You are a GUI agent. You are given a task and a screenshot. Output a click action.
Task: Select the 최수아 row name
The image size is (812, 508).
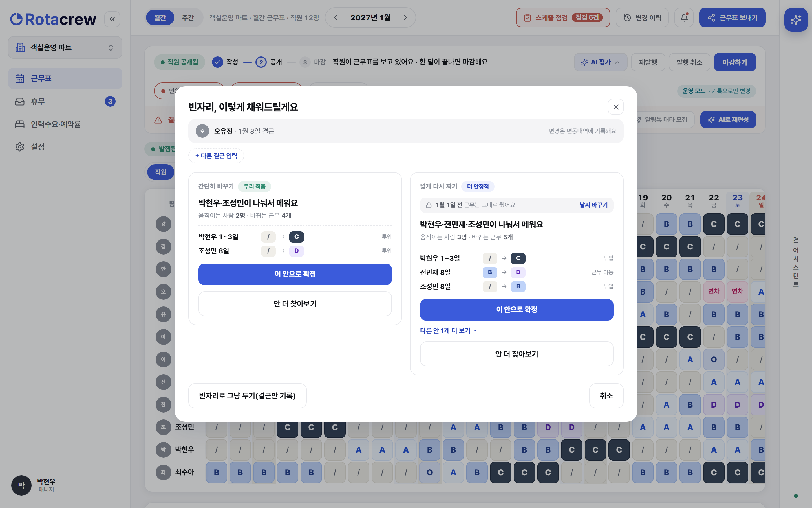point(185,472)
